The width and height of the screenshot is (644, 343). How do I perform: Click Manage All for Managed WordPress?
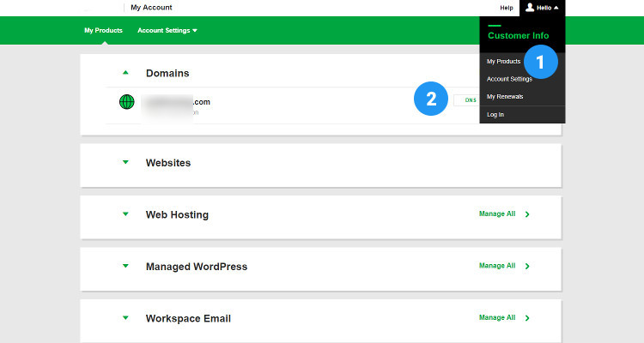(497, 266)
